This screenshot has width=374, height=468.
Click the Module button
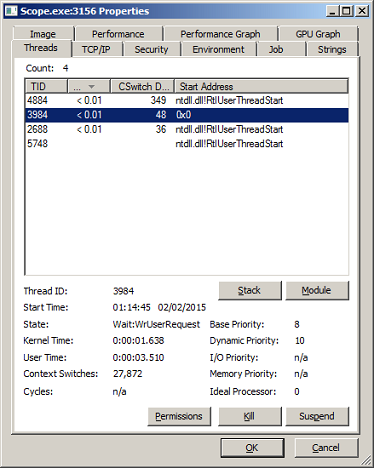[317, 290]
